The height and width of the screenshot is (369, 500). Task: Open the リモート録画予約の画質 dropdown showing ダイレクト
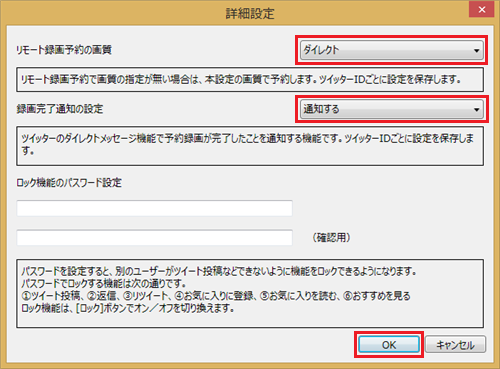pyautogui.click(x=392, y=50)
